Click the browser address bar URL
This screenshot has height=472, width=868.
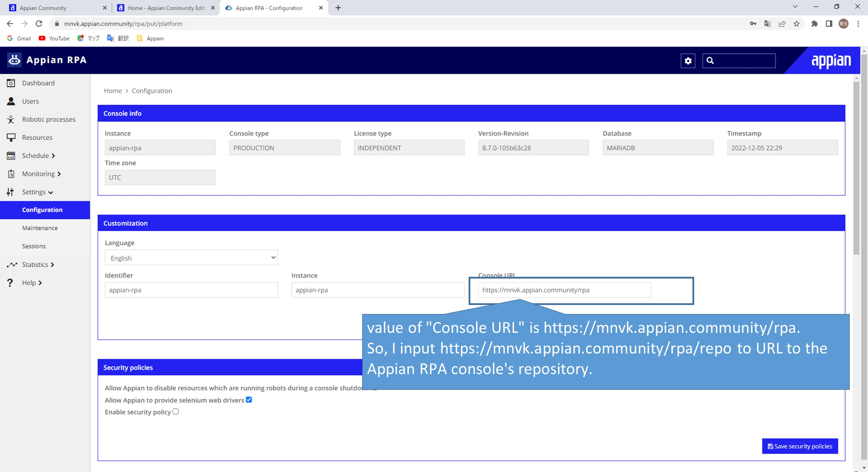123,24
